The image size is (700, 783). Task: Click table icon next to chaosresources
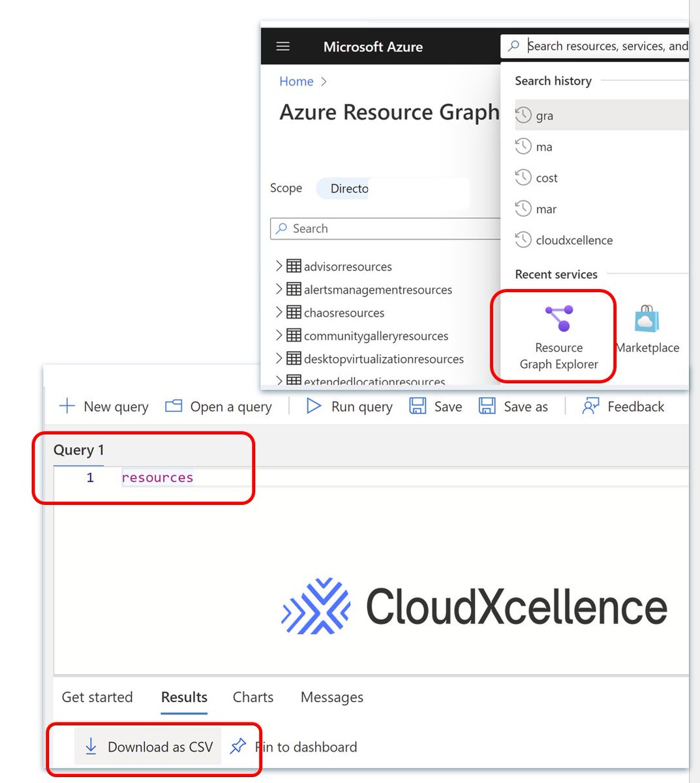pos(294,312)
